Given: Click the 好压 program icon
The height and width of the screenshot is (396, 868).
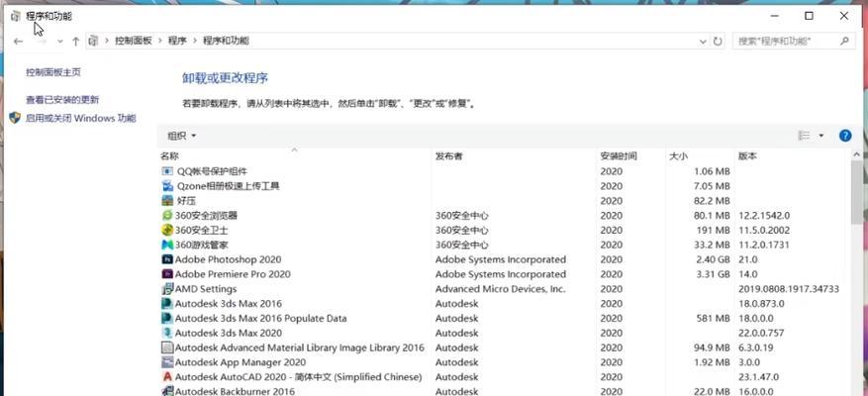Looking at the screenshot, I should tap(167, 201).
